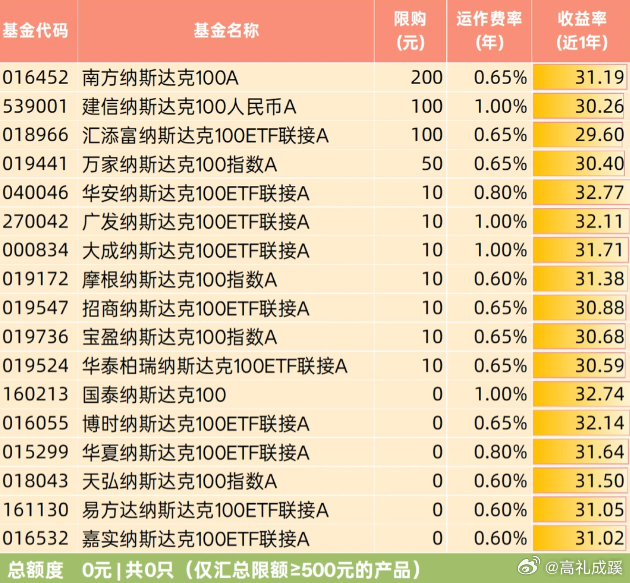Click return value 31.71
The image size is (630, 583).
(599, 250)
